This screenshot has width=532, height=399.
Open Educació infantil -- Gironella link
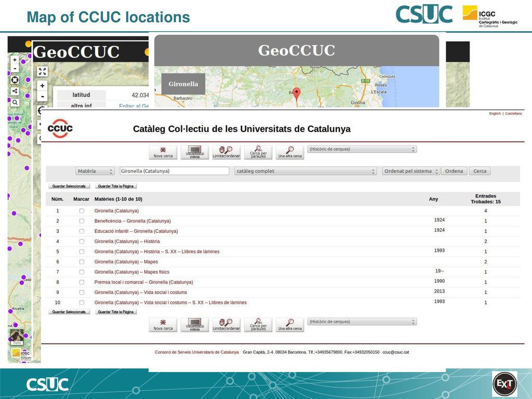click(136, 231)
